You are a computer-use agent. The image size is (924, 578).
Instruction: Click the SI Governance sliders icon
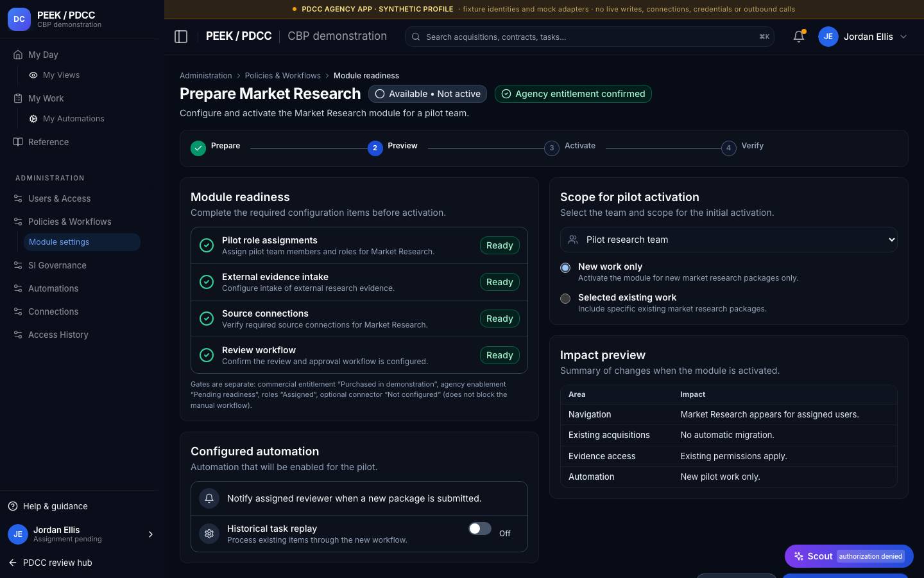point(18,265)
